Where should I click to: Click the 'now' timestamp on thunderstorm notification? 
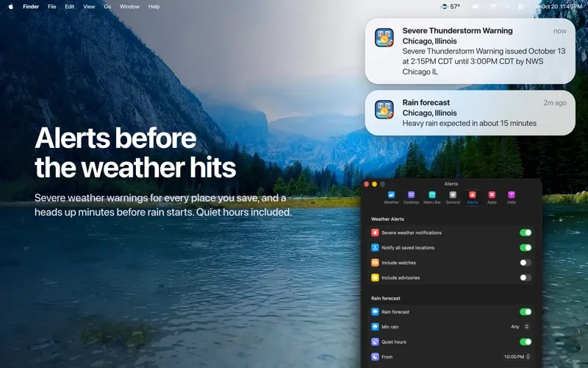(x=560, y=31)
